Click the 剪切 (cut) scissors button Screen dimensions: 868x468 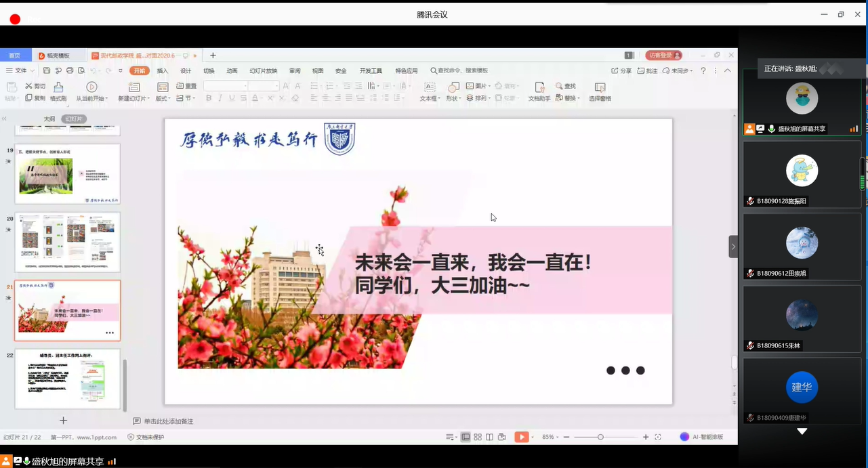[x=35, y=86]
